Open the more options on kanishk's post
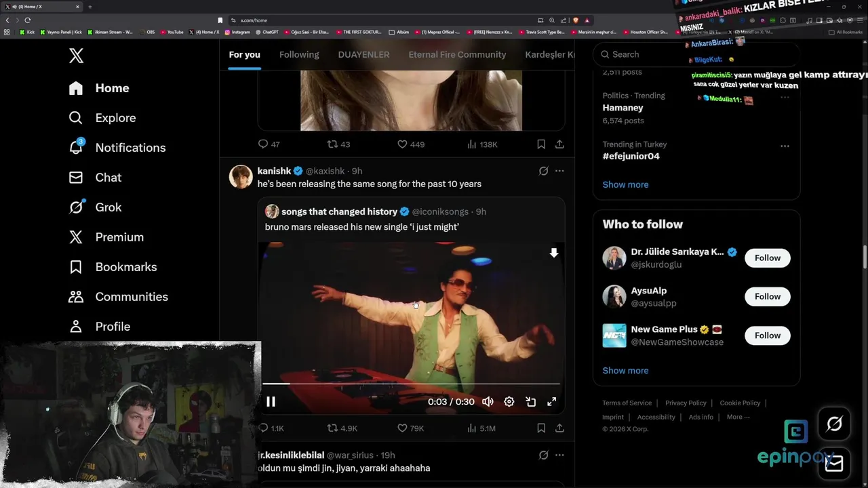868x488 pixels. point(559,171)
